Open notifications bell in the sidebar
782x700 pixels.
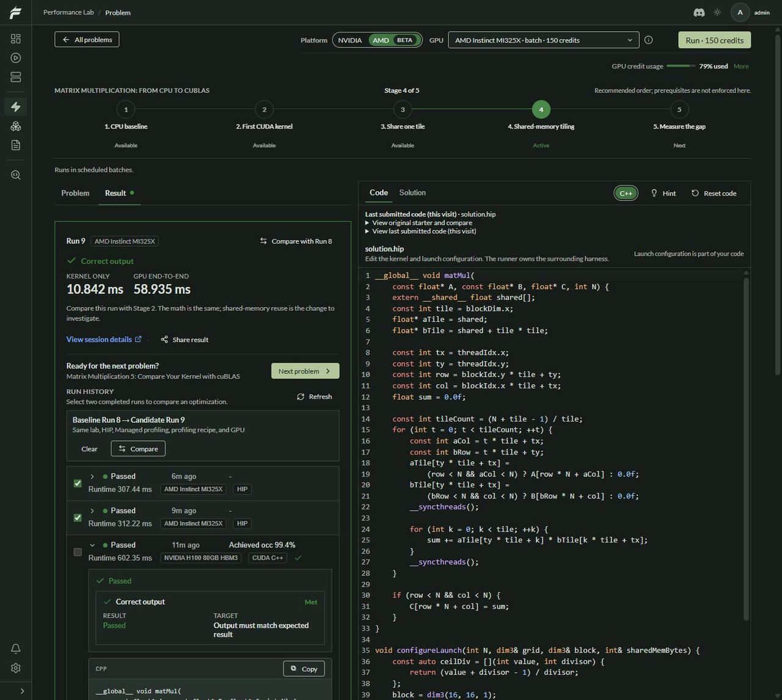coord(16,648)
